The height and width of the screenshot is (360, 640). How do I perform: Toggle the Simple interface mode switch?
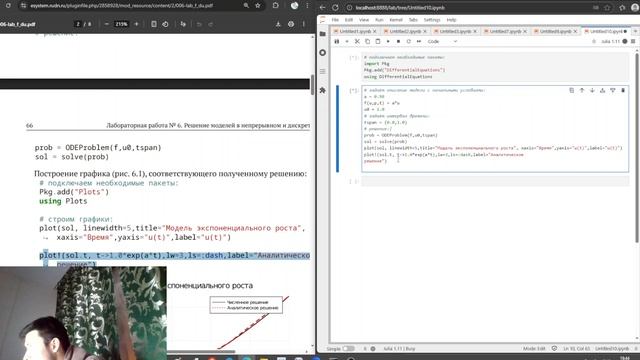(348, 349)
